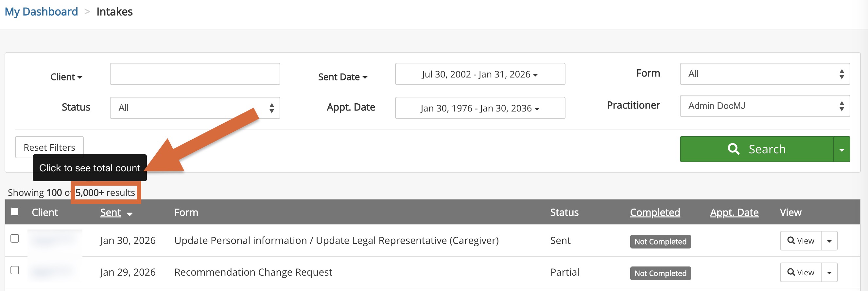Click the Sent column sort header
Screen dimensions: 868x291
pyautogui.click(x=111, y=212)
